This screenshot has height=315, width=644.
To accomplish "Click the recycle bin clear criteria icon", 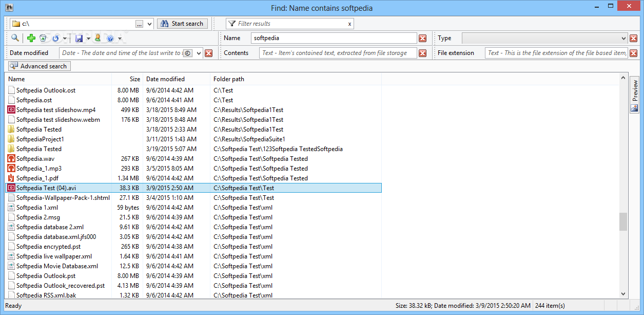I will pyautogui.click(x=43, y=38).
